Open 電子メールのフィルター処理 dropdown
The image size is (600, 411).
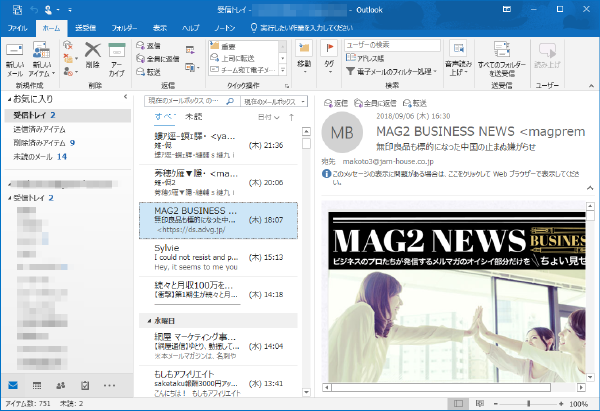pyautogui.click(x=391, y=71)
